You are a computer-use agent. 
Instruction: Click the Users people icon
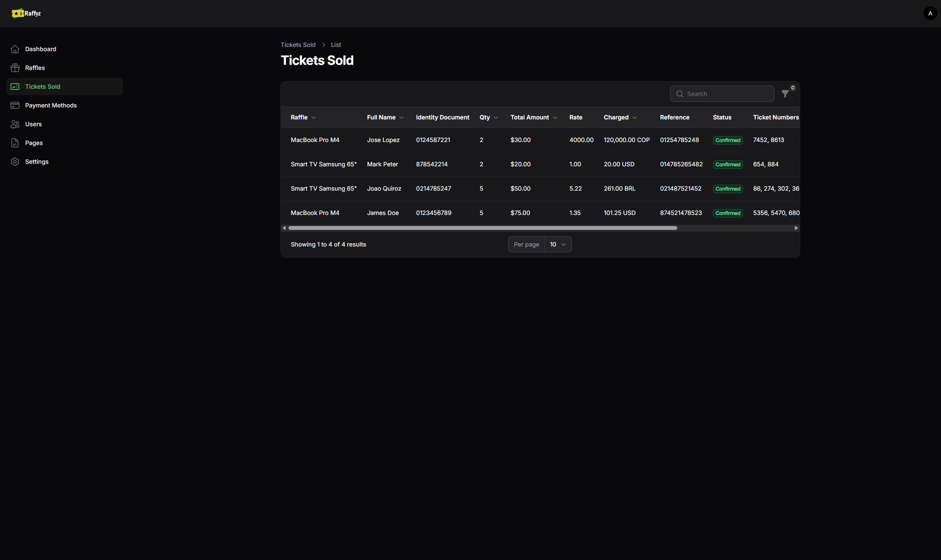pyautogui.click(x=15, y=124)
